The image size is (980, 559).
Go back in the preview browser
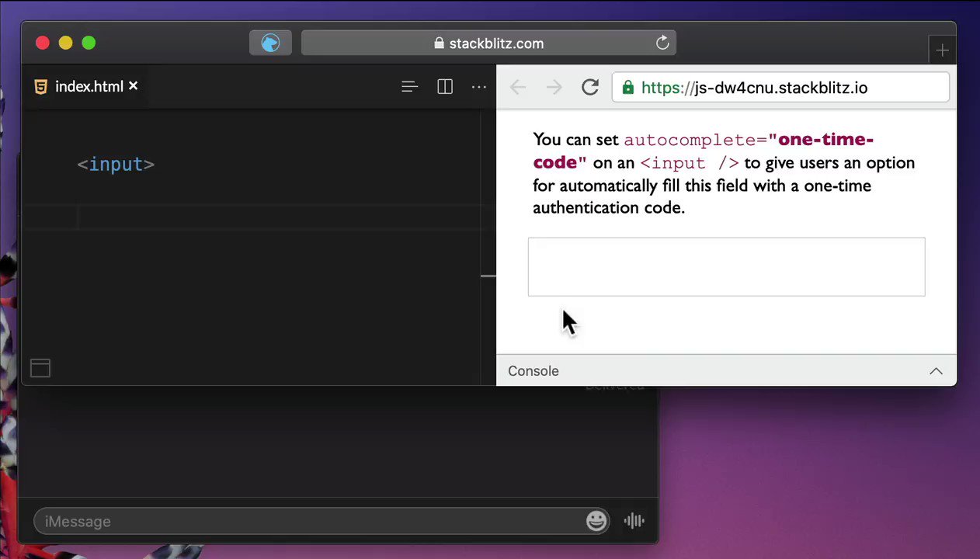tap(517, 87)
